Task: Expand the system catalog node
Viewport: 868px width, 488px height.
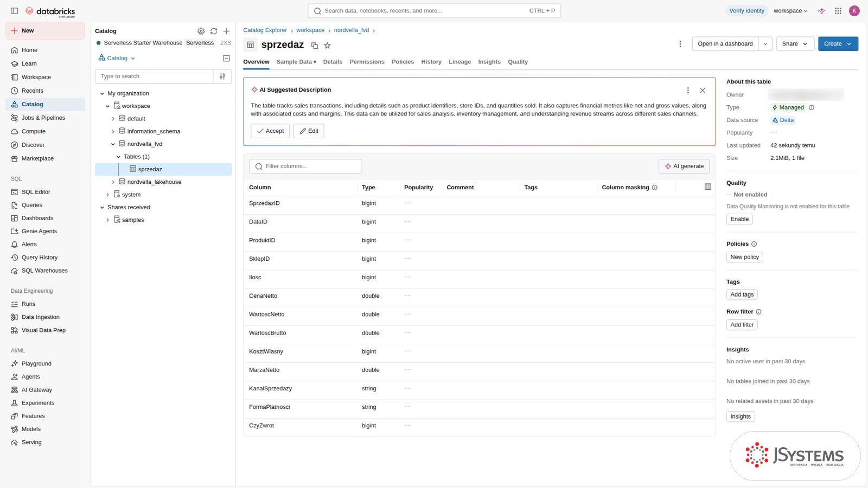Action: pos(107,195)
